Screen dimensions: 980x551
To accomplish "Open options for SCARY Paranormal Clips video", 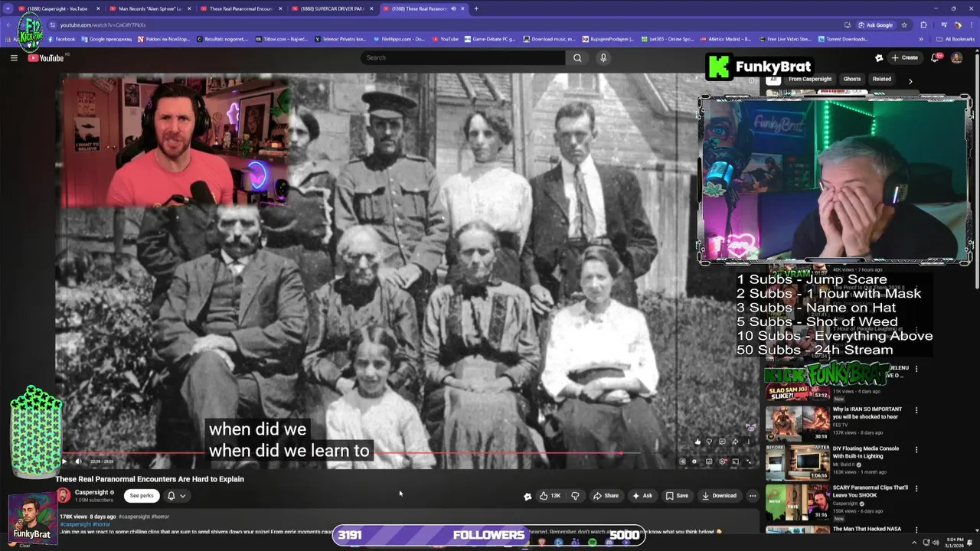I will click(x=916, y=488).
